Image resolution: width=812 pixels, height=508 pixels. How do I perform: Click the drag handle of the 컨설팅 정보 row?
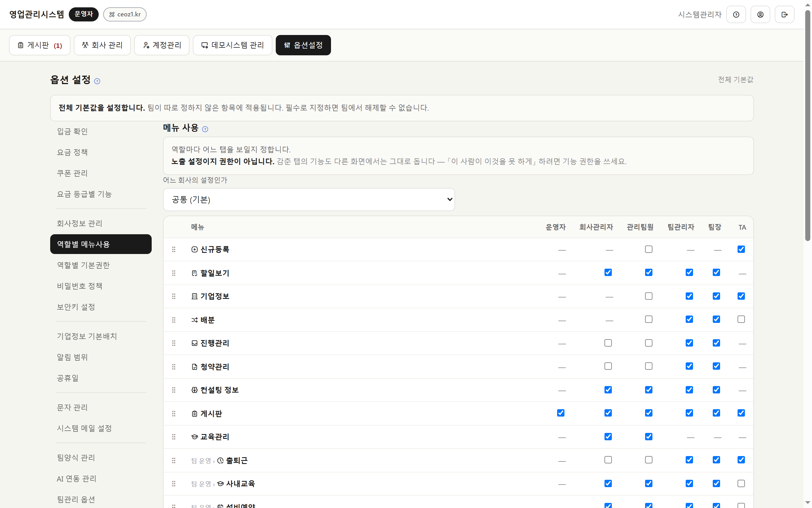click(x=173, y=390)
